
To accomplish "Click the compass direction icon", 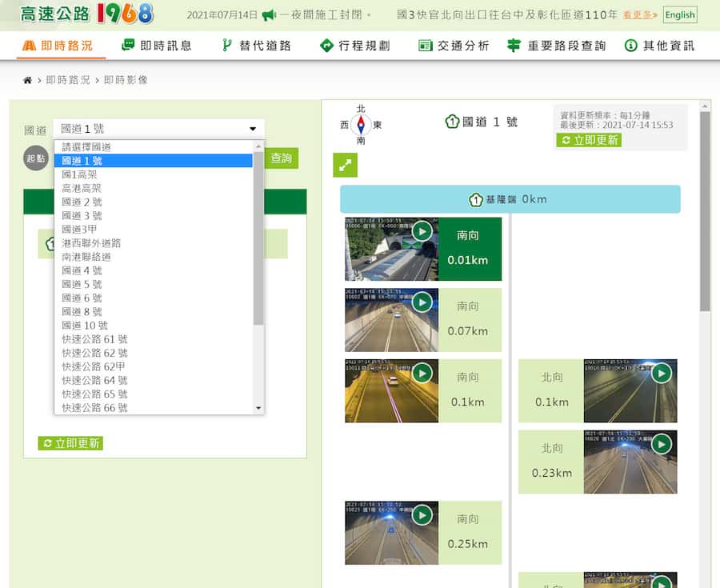I will pos(361,124).
